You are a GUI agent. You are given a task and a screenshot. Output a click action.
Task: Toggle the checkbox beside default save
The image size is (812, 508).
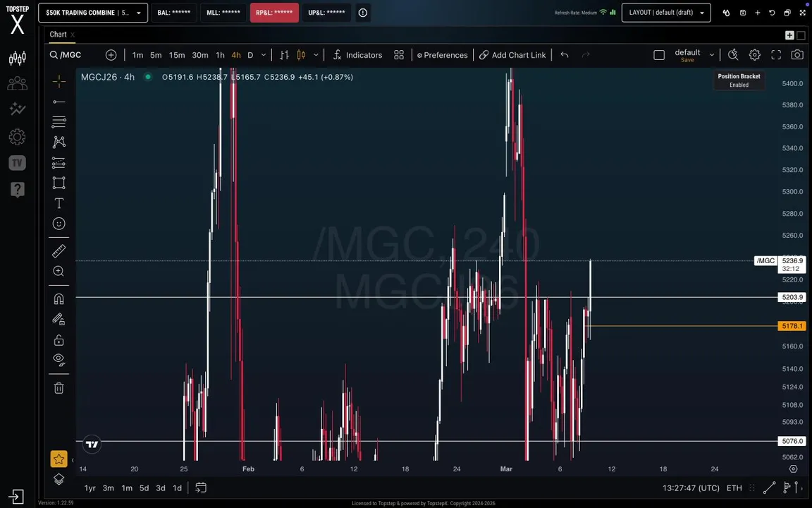659,55
